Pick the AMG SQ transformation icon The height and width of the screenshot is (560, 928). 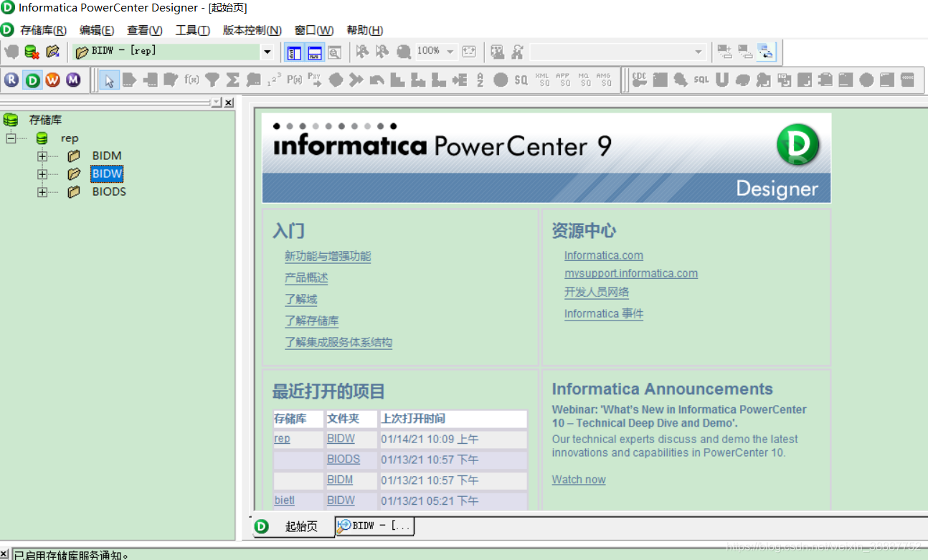coord(606,80)
